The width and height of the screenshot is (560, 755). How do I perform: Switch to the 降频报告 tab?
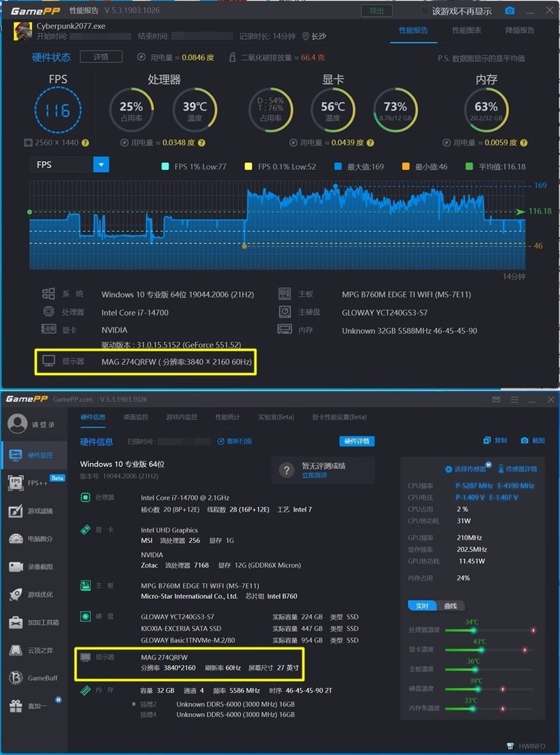[519, 30]
